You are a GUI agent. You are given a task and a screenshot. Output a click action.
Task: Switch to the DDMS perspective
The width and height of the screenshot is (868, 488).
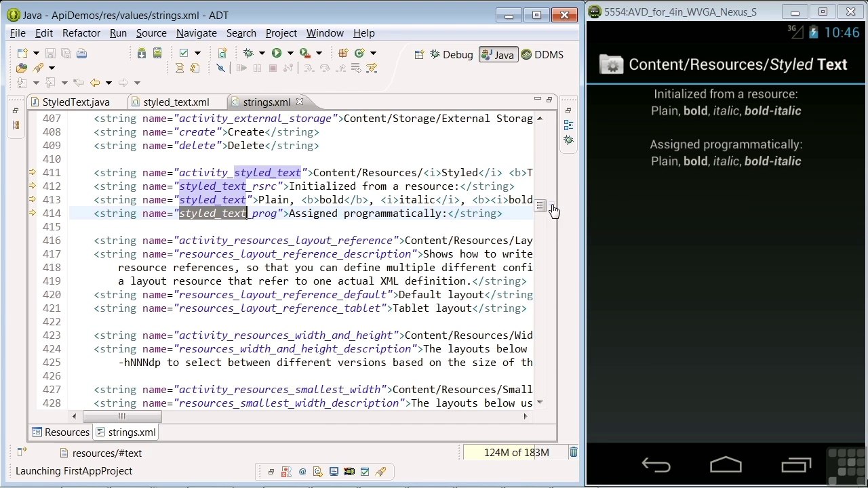(542, 55)
